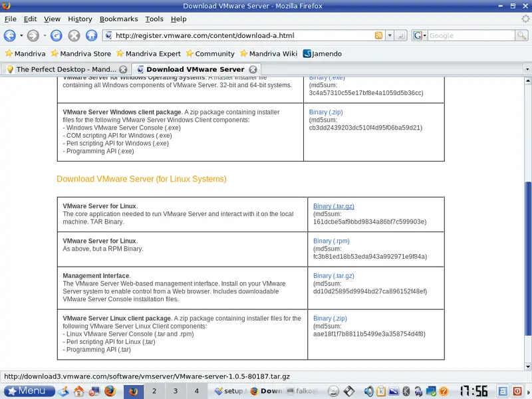Download Management Interface Binary (.tar.gz)
Screen dimensions: 532x399
coord(334,276)
